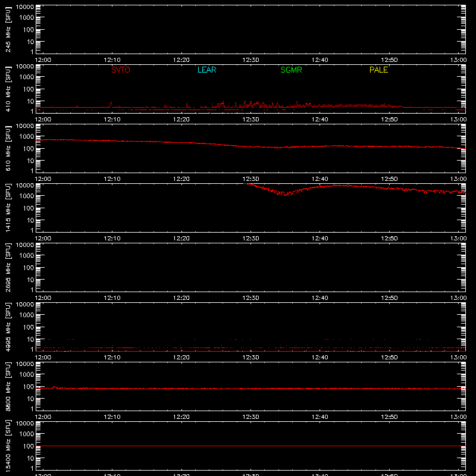
Task: Click the 12:20 label under 4995 MHz plot
Action: (x=181, y=358)
